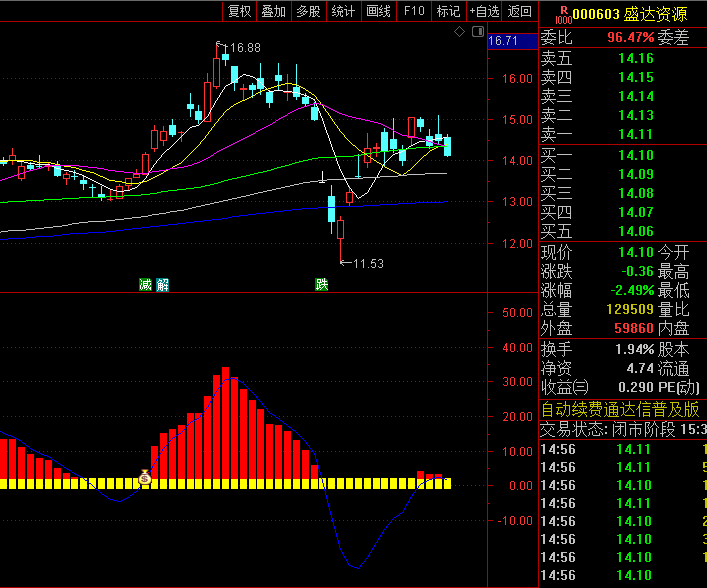Click the last 14:56 14.10 tick row
This screenshot has height=588, width=707.
(x=623, y=575)
